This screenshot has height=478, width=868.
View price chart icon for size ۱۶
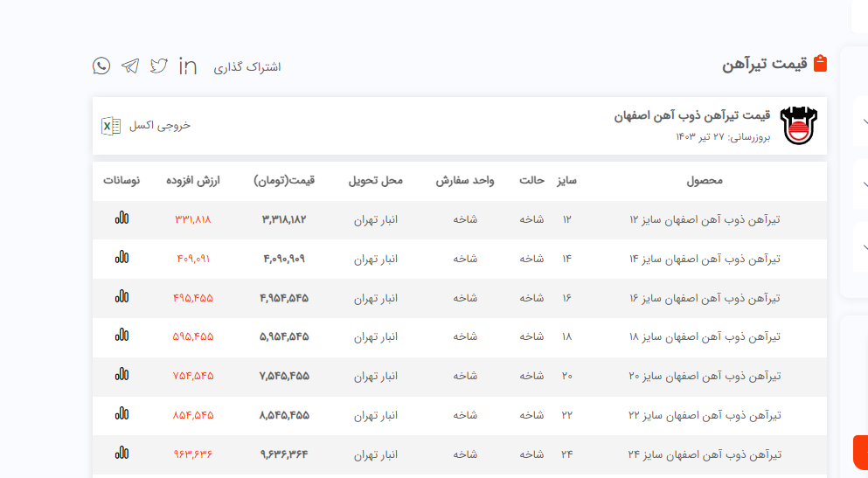(x=122, y=297)
